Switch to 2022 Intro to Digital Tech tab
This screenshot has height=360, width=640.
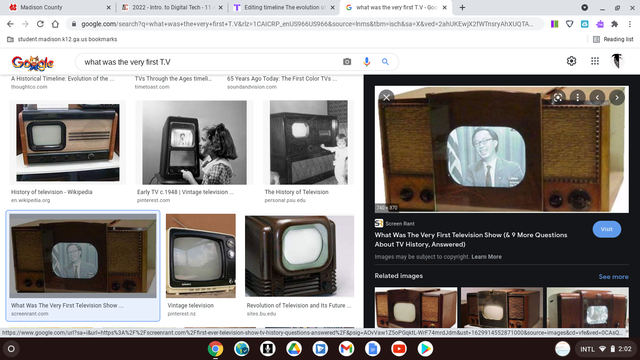pyautogui.click(x=172, y=7)
